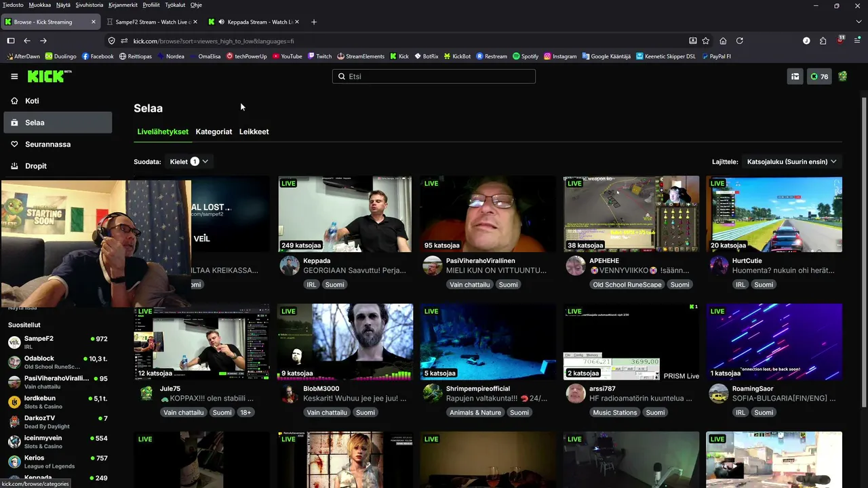Image resolution: width=868 pixels, height=488 pixels.
Task: Open SampeF2 in recommended channels list
Action: pos(58,342)
